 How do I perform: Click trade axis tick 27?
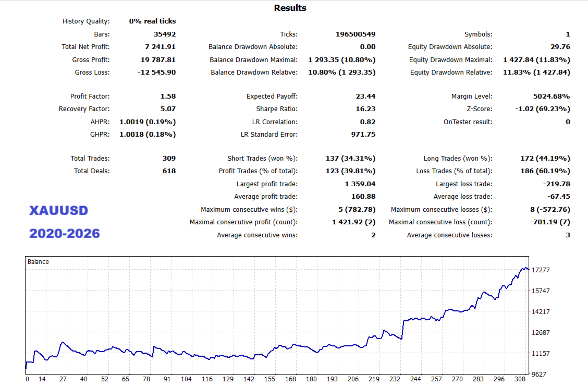pyautogui.click(x=63, y=379)
